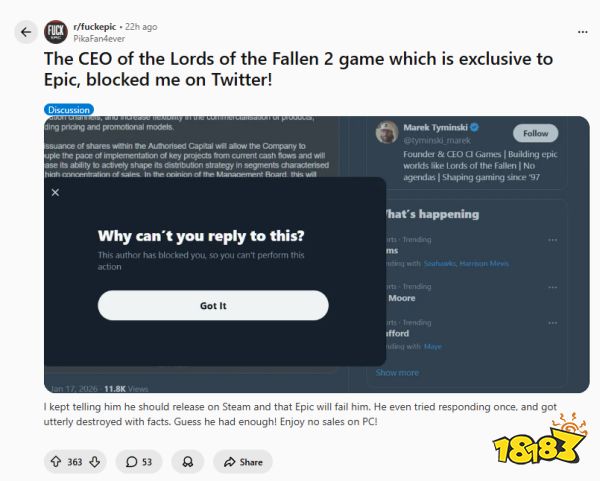Open Marek Tyminski's profile picture
600x481 pixels.
(386, 133)
